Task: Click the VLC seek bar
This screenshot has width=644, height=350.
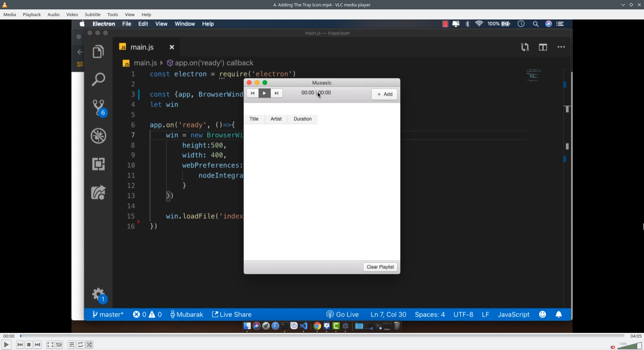Action: pos(322,336)
